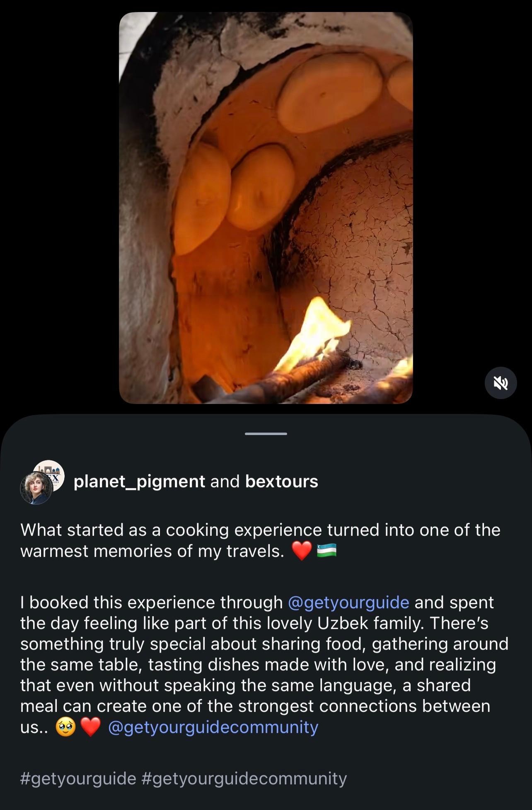This screenshot has width=532, height=810.
Task: Tap the top bread loaf in the video
Action: (330, 95)
